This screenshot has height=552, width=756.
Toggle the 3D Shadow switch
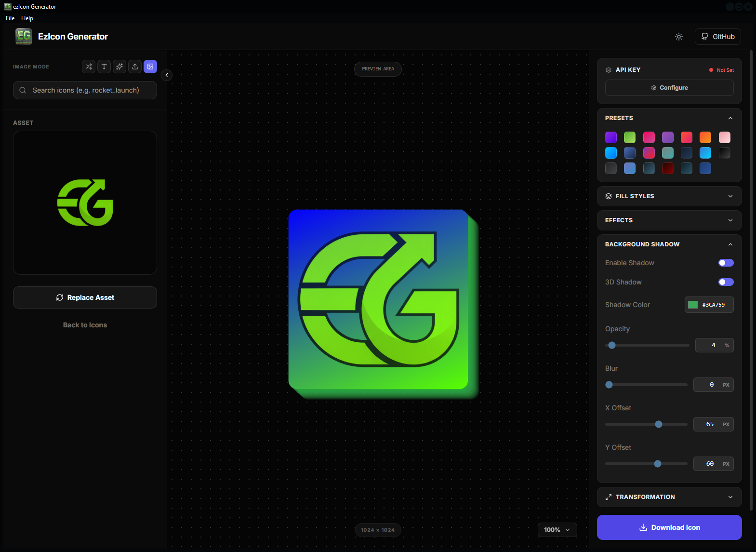pyautogui.click(x=726, y=282)
